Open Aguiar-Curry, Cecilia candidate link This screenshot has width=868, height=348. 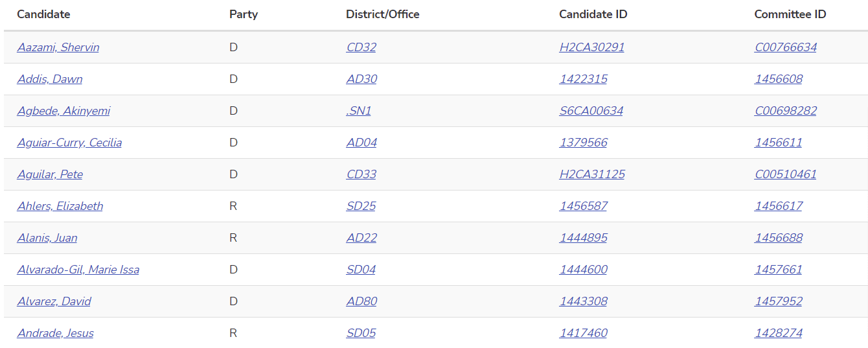pyautogui.click(x=69, y=143)
